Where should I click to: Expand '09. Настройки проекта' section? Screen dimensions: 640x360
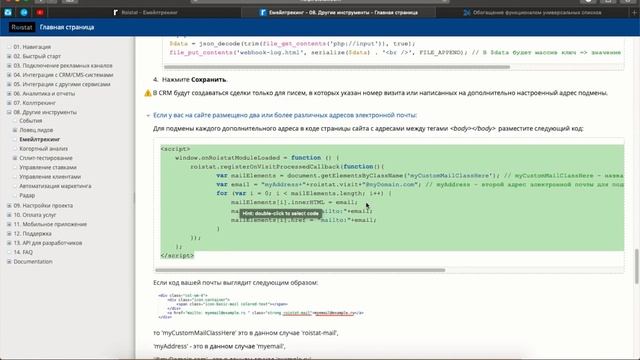[9, 206]
